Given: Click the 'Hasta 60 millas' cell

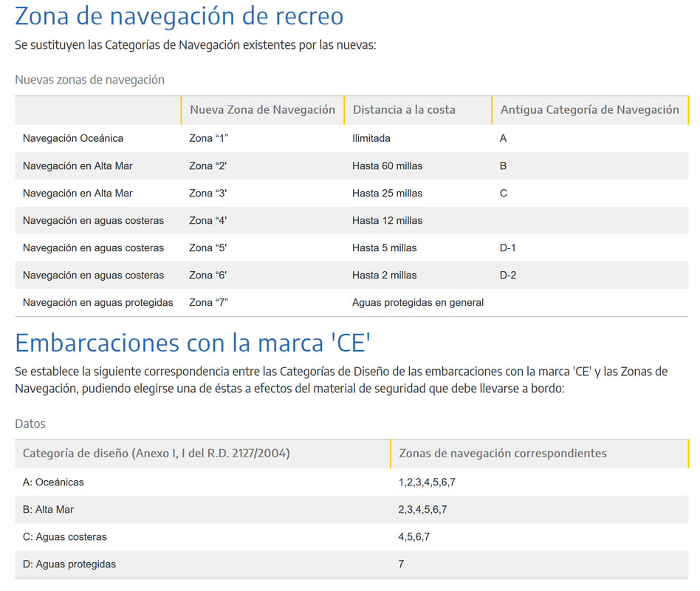Looking at the screenshot, I should 387,165.
